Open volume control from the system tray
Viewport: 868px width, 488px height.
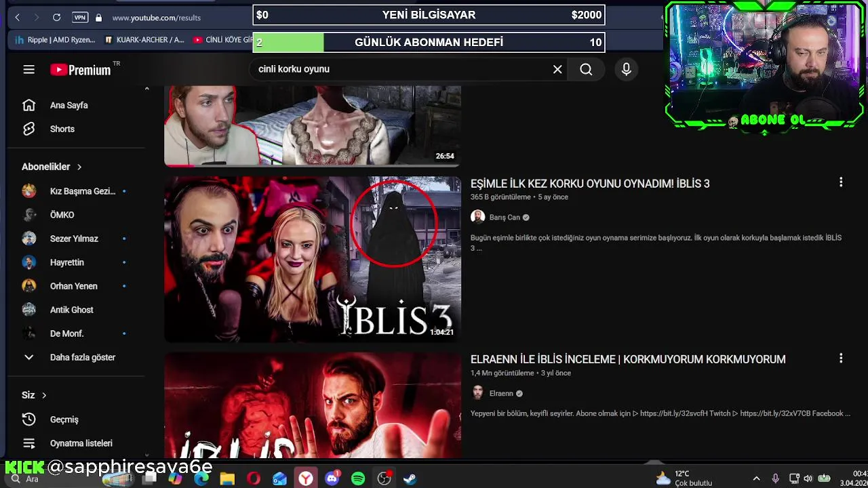[808, 479]
